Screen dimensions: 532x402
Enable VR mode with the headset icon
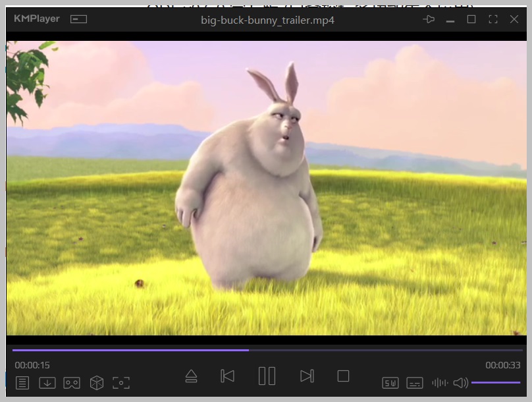pos(72,382)
